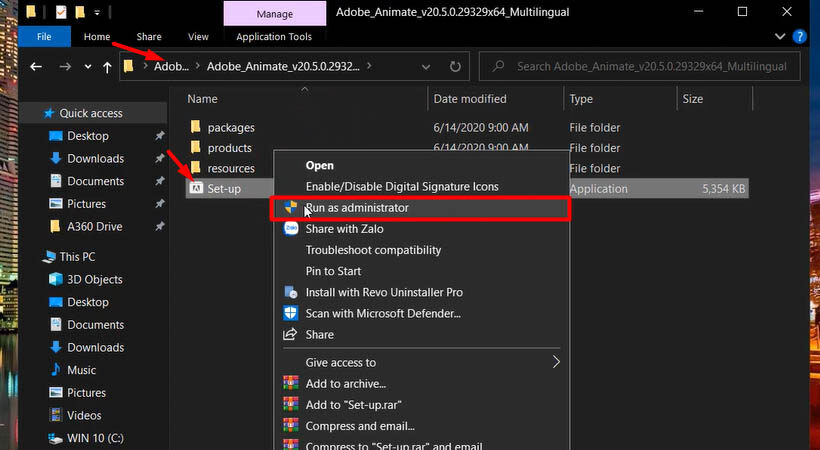Click the Back arrow navigation button

tap(36, 67)
